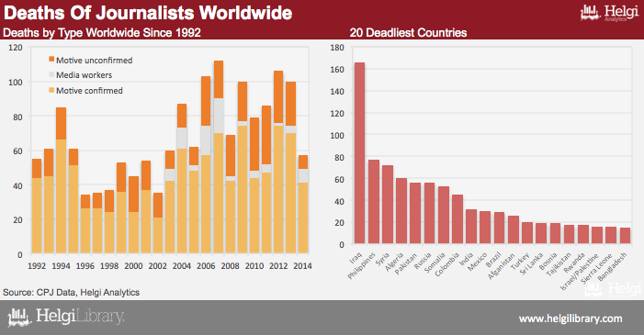Click the Motive confirmed legend swatch
This screenshot has width=644, height=335.
(51, 90)
